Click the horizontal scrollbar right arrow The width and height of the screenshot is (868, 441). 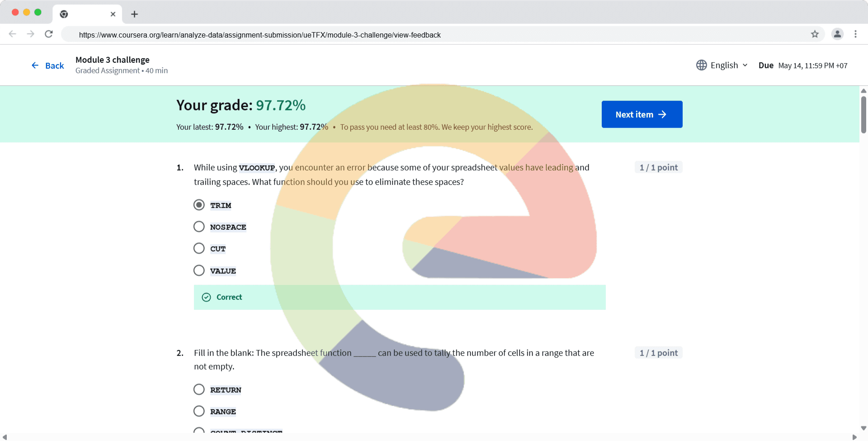pos(854,437)
